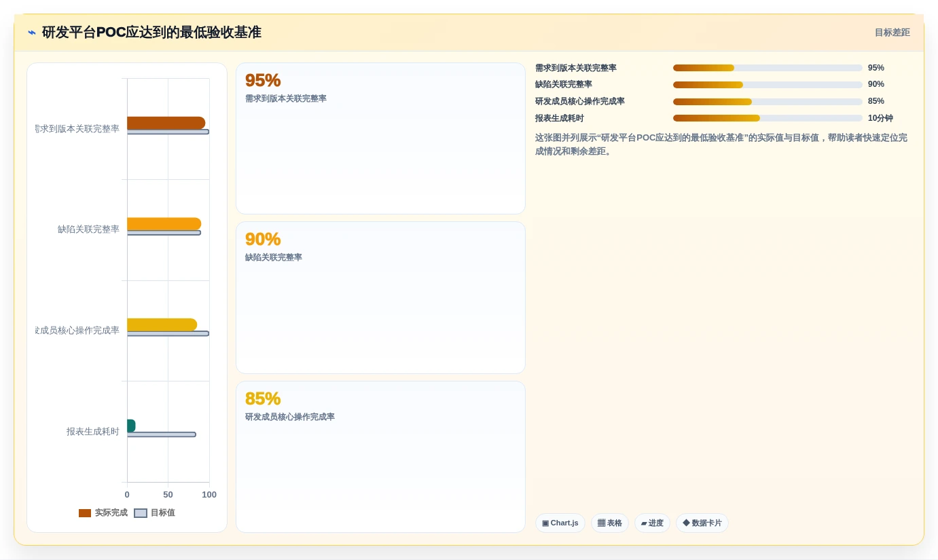The image size is (938, 560).
Task: Click the 50 tick on chart x-axis
Action: pyautogui.click(x=168, y=495)
